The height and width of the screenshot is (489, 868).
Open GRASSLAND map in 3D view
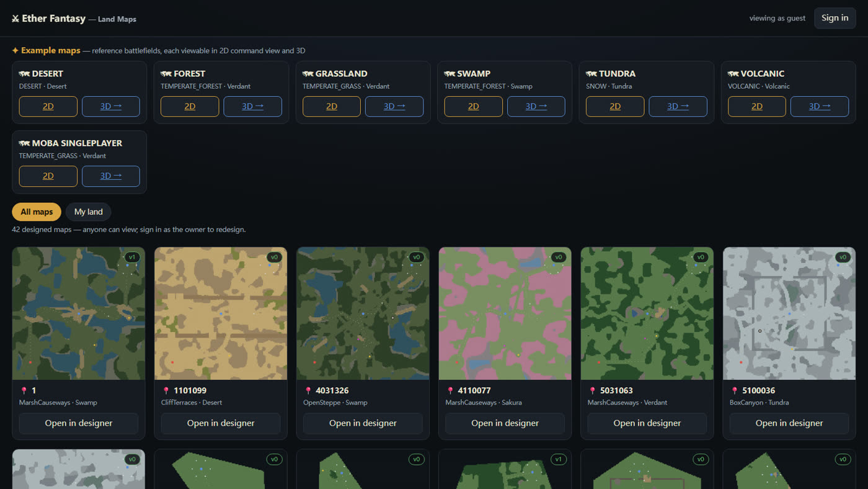pyautogui.click(x=394, y=106)
